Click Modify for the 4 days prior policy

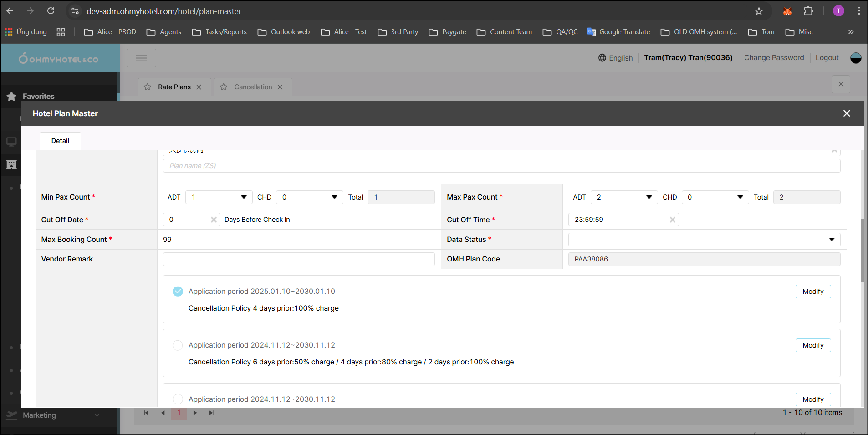point(812,292)
